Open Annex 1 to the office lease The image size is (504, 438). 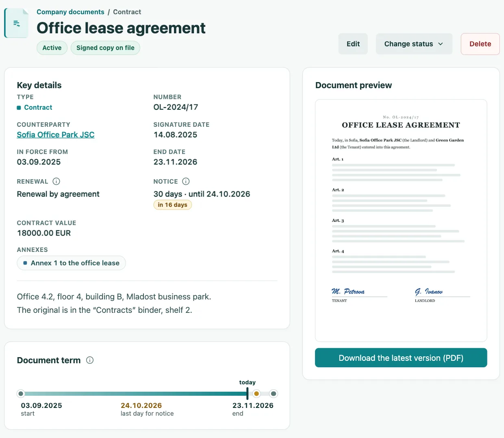[71, 263]
